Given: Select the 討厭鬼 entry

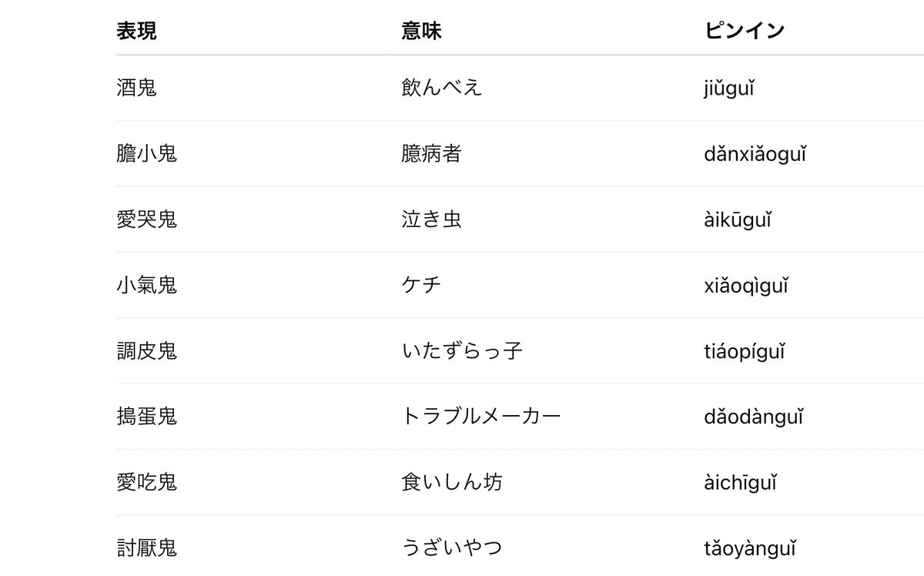Looking at the screenshot, I should point(146,548).
